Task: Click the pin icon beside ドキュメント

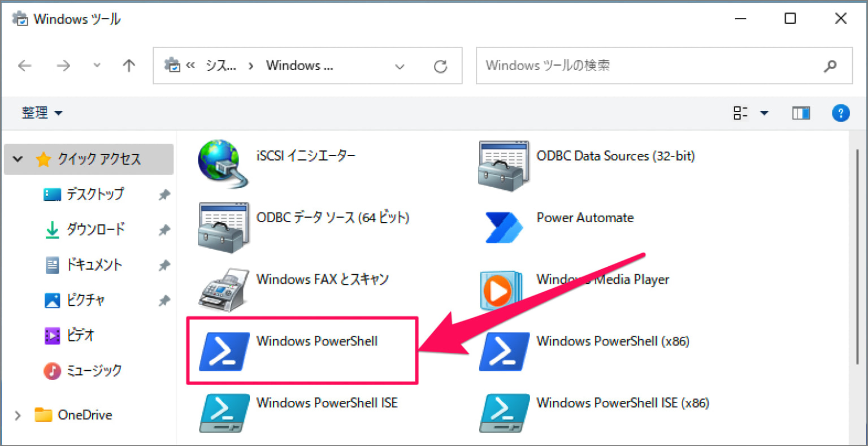Action: click(164, 265)
